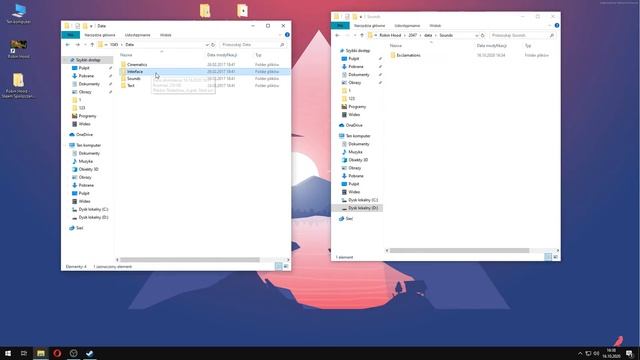The width and height of the screenshot is (640, 360).
Task: Launch Opera from the taskbar
Action: coord(57,353)
